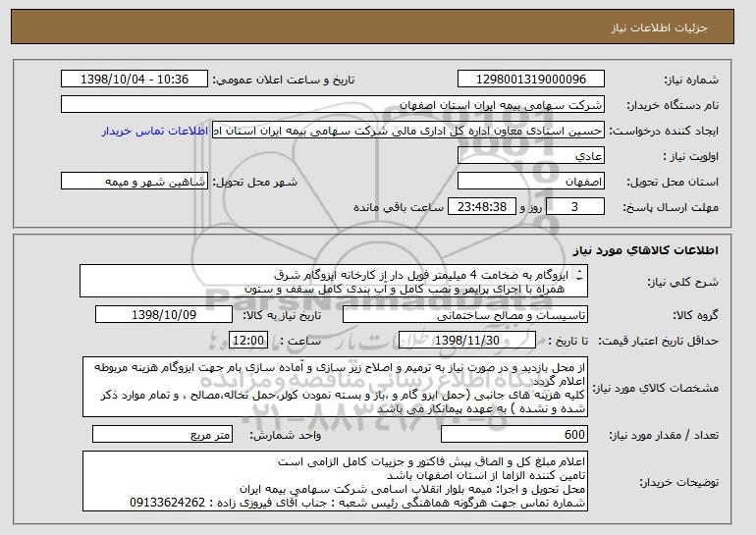Click the نام دستگاه خریدار label
The height and width of the screenshot is (535, 756).
(673, 105)
